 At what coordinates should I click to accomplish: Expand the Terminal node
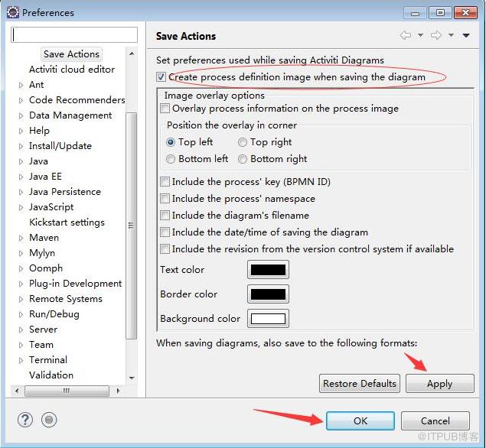click(21, 360)
